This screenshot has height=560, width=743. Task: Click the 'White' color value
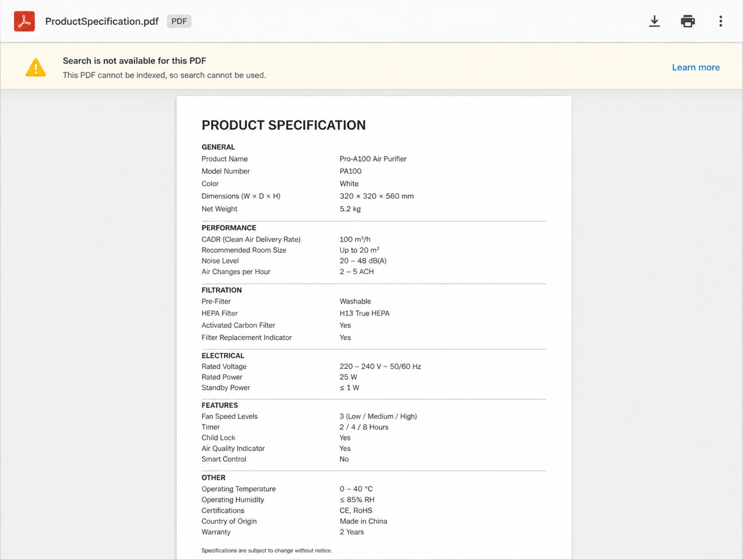click(x=349, y=183)
